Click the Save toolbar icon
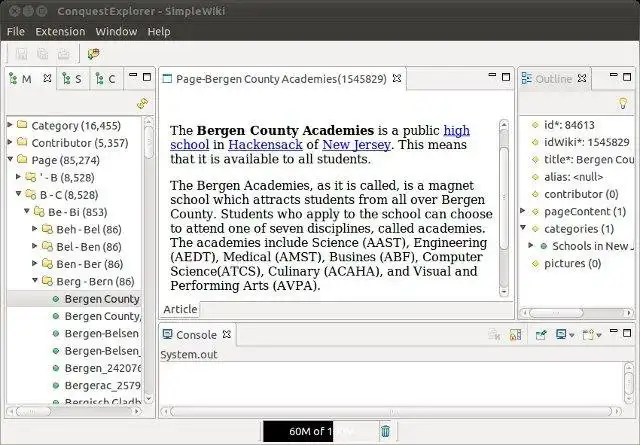This screenshot has height=445, width=640. [21, 54]
